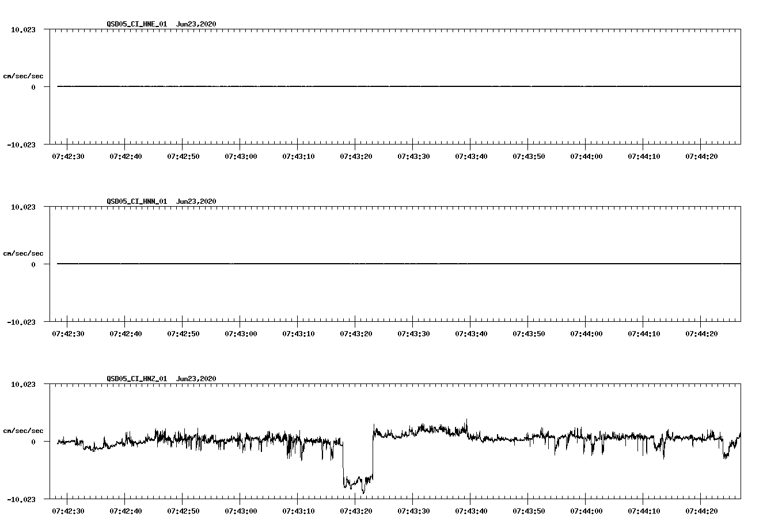Click the 10.023 upper limit of the HNZ plot
The width and height of the screenshot is (782, 532).
click(23, 384)
